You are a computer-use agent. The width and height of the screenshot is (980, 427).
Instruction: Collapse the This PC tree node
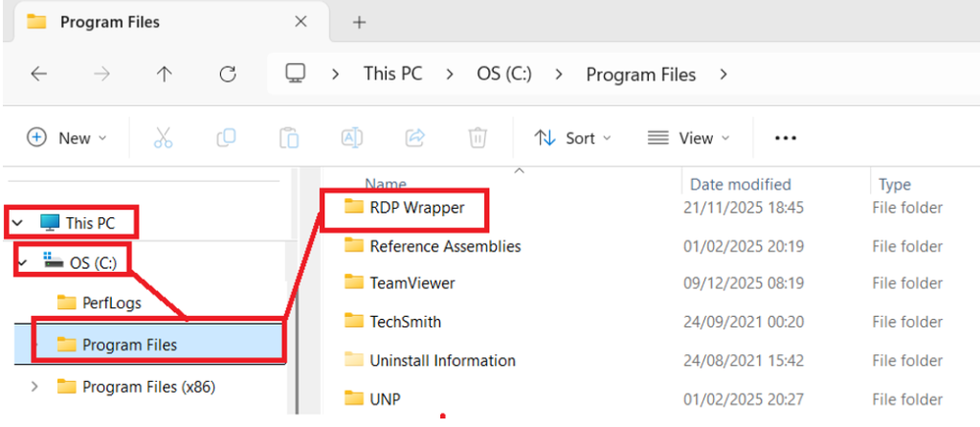pyautogui.click(x=17, y=223)
